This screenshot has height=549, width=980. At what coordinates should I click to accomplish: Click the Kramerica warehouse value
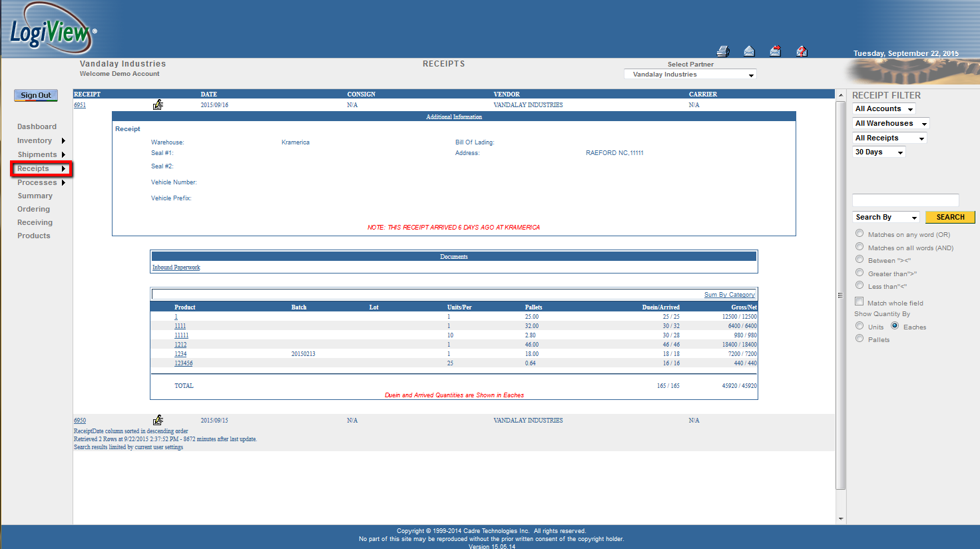[x=296, y=142]
